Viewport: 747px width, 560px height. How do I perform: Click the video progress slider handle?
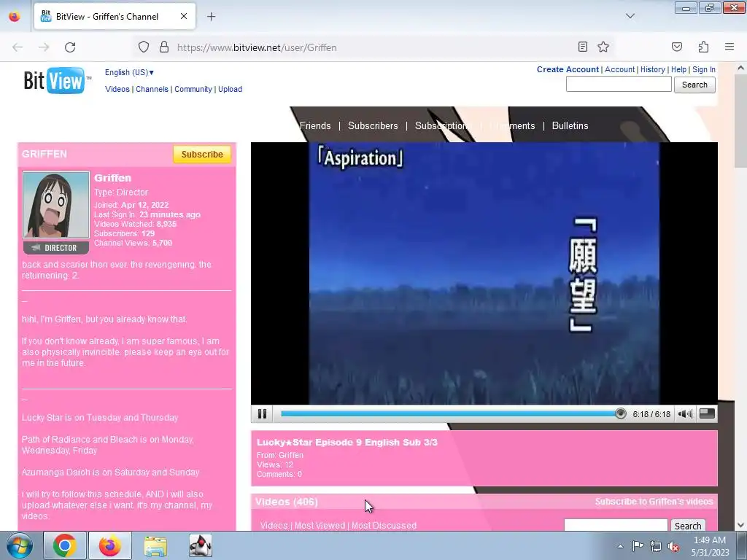pyautogui.click(x=620, y=414)
